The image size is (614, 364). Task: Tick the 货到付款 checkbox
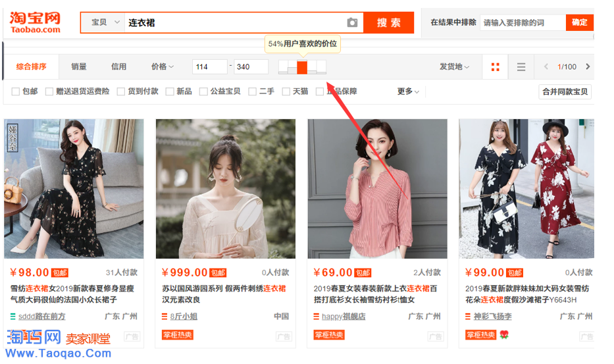(121, 91)
